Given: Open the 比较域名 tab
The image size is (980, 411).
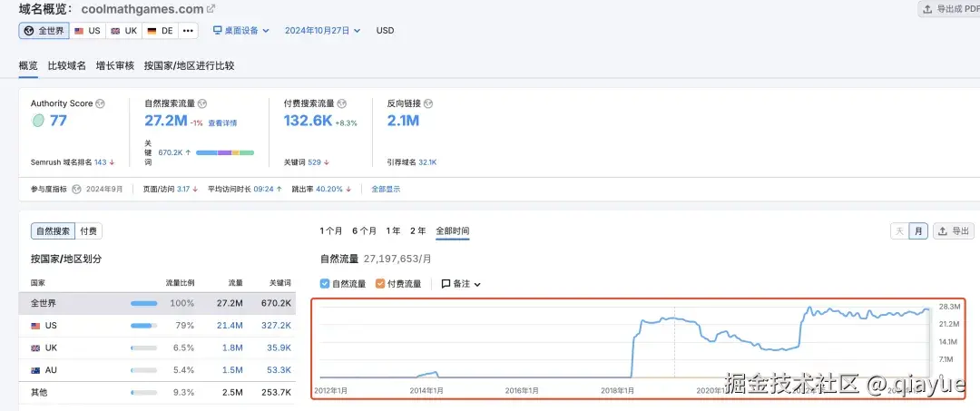Looking at the screenshot, I should tap(67, 65).
